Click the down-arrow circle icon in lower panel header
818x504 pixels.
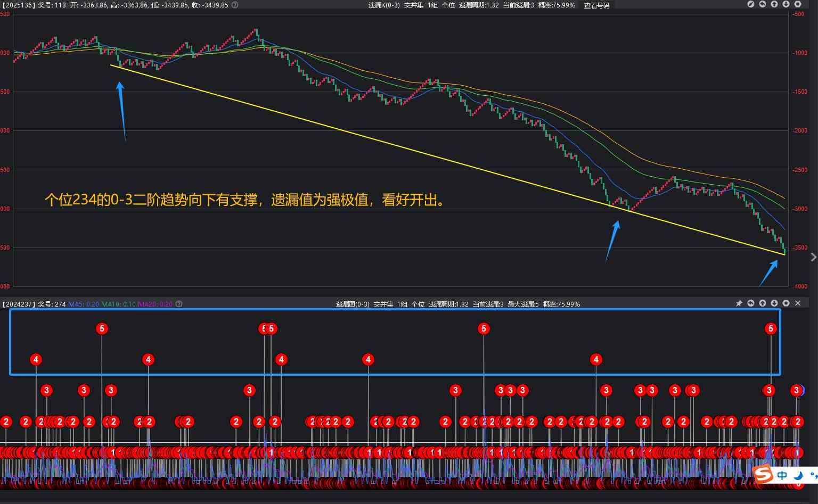[774, 303]
